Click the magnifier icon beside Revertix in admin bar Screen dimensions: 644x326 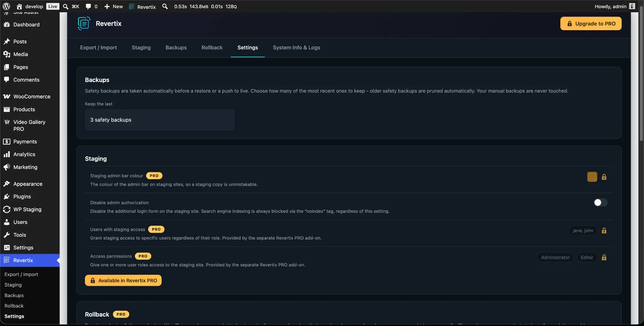tap(165, 6)
